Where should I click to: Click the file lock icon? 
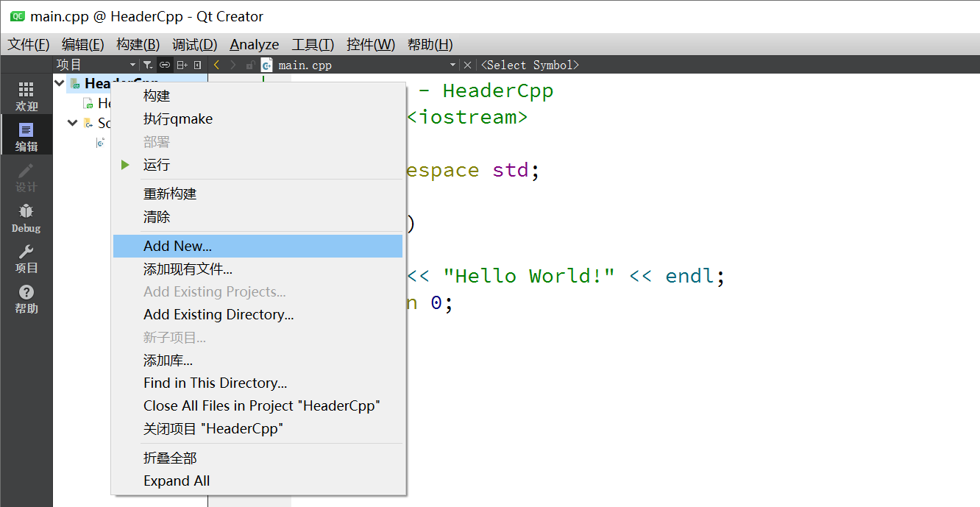[250, 65]
